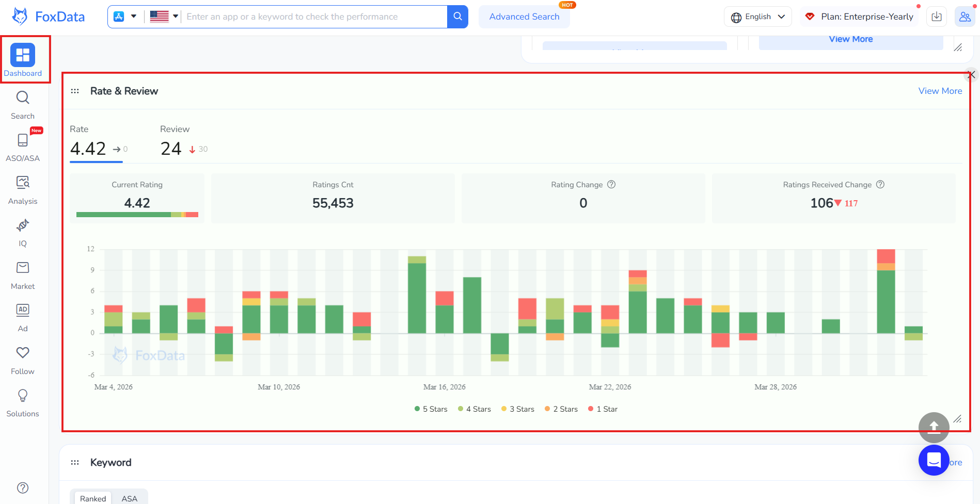Image resolution: width=980 pixels, height=504 pixels.
Task: Open the English language dropdown
Action: pos(757,17)
